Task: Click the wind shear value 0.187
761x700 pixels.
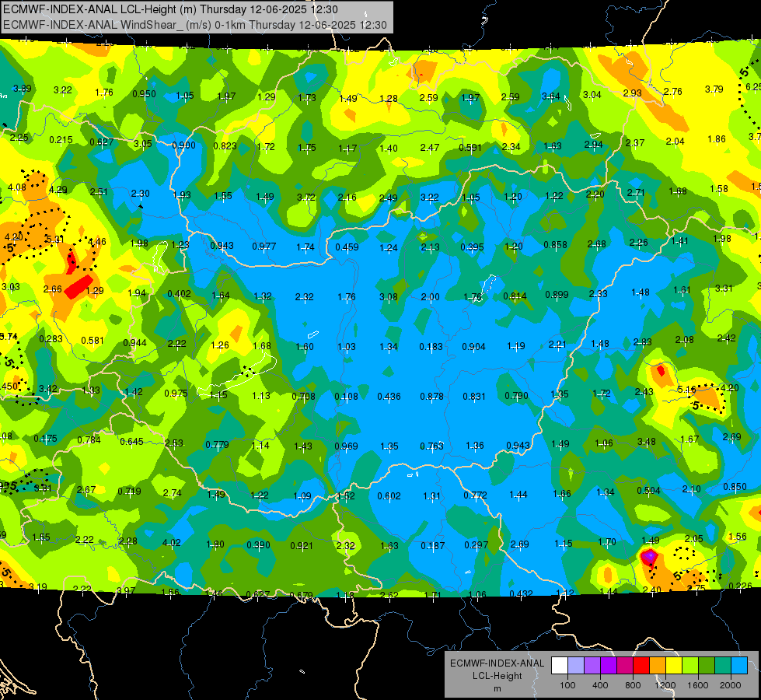Action: 433,546
